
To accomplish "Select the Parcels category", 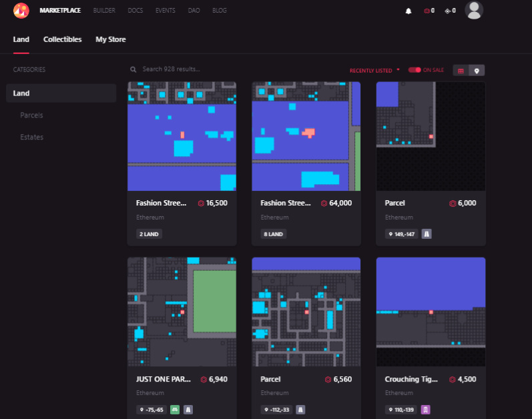I will 31,115.
